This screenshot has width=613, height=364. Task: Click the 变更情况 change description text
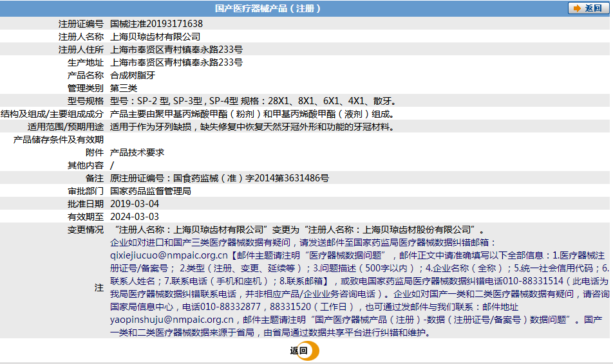[x=299, y=230]
